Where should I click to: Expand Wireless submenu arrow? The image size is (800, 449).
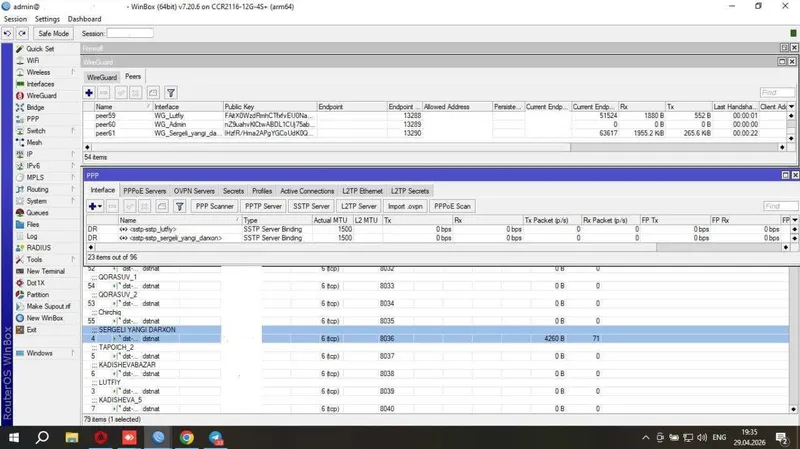pyautogui.click(x=72, y=72)
